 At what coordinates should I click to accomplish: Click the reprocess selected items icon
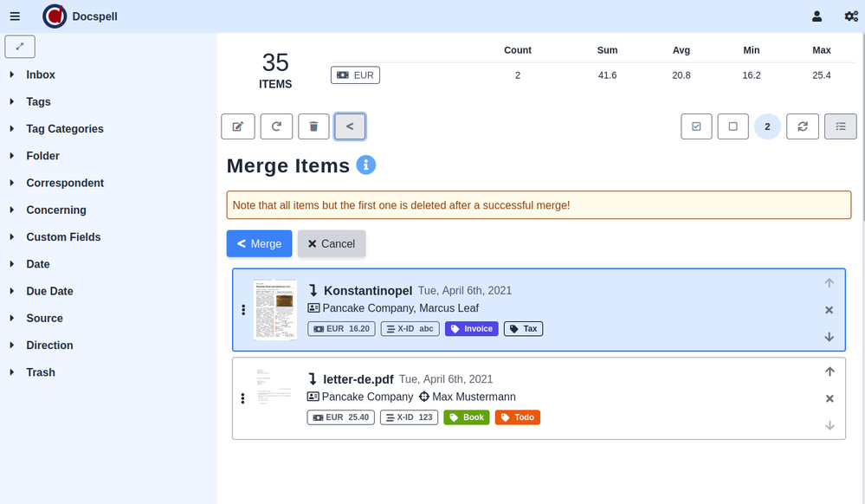(276, 126)
